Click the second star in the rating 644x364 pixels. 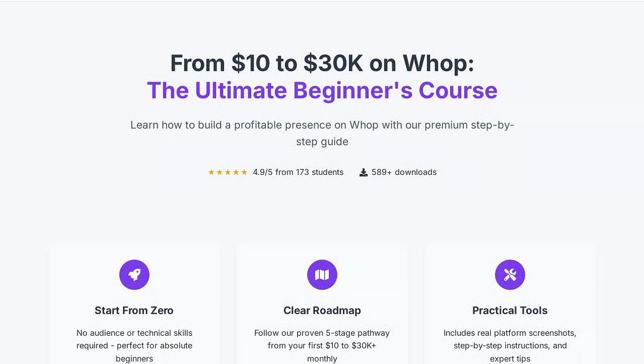tap(220, 172)
